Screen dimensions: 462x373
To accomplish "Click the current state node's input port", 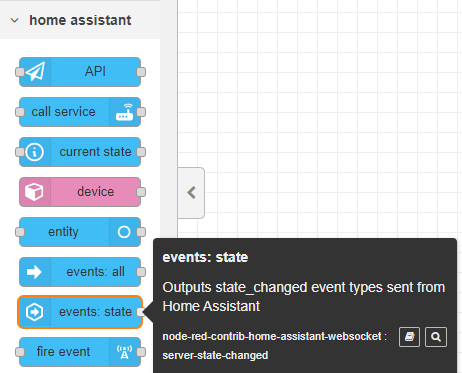I will (20, 152).
